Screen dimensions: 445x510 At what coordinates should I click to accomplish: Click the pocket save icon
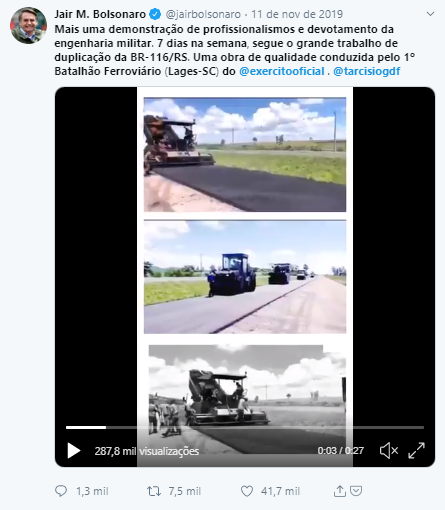tap(356, 491)
